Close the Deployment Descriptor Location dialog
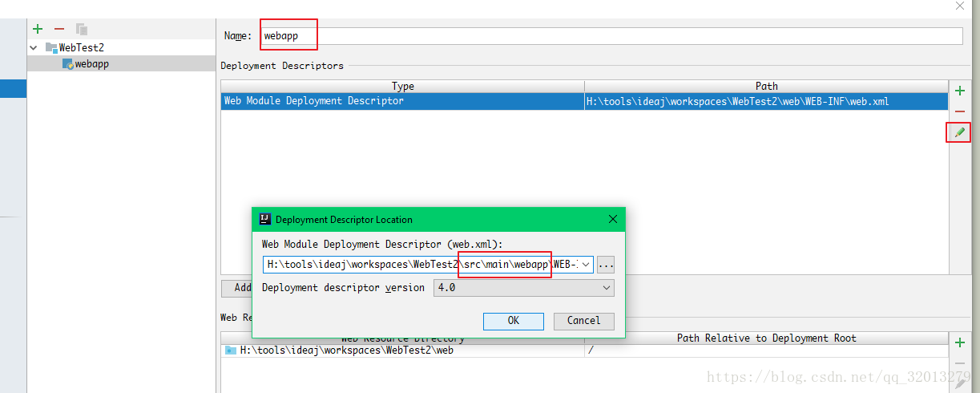Image resolution: width=980 pixels, height=393 pixels. click(613, 219)
